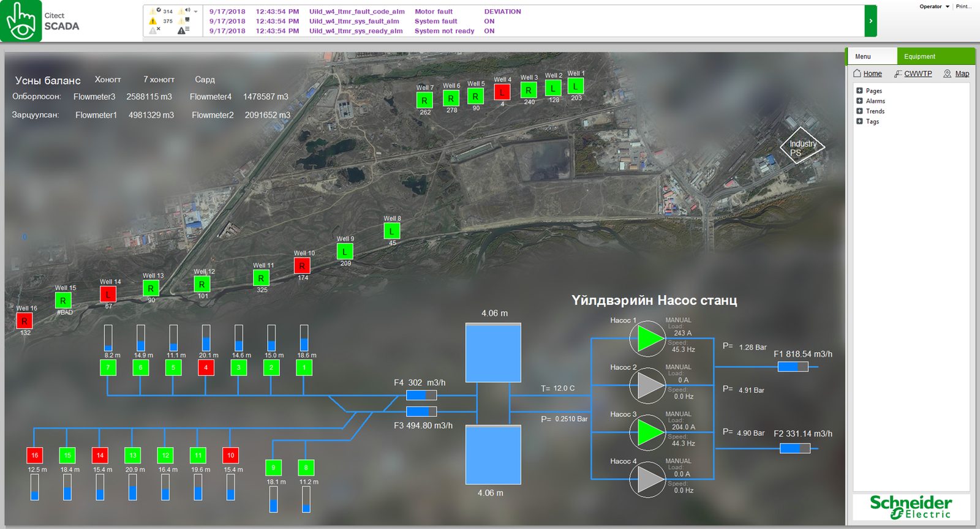Expand the Alarms tree node
This screenshot has height=529, width=980.
point(859,101)
